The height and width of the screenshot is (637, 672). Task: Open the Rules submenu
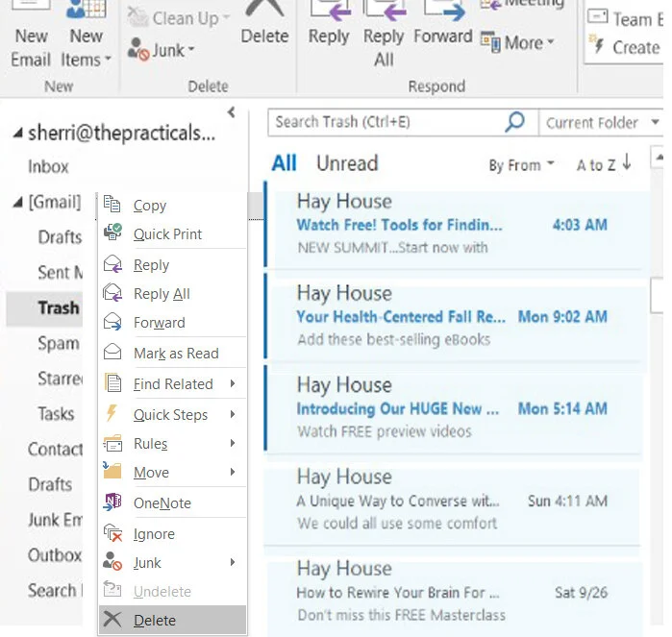tap(172, 443)
